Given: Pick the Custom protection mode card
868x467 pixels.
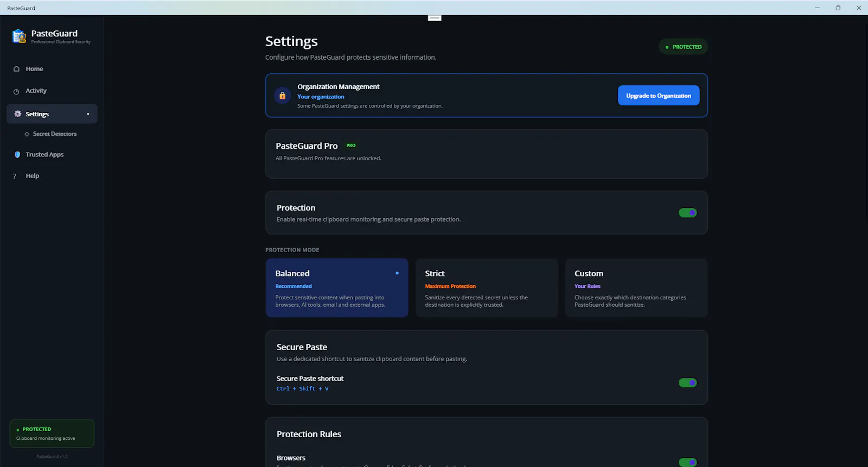Looking at the screenshot, I should point(636,288).
